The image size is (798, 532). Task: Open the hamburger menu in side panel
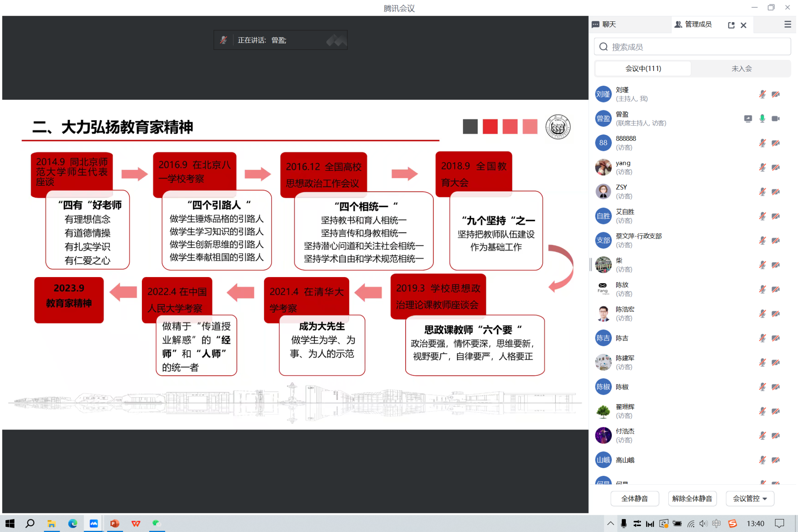point(787,25)
